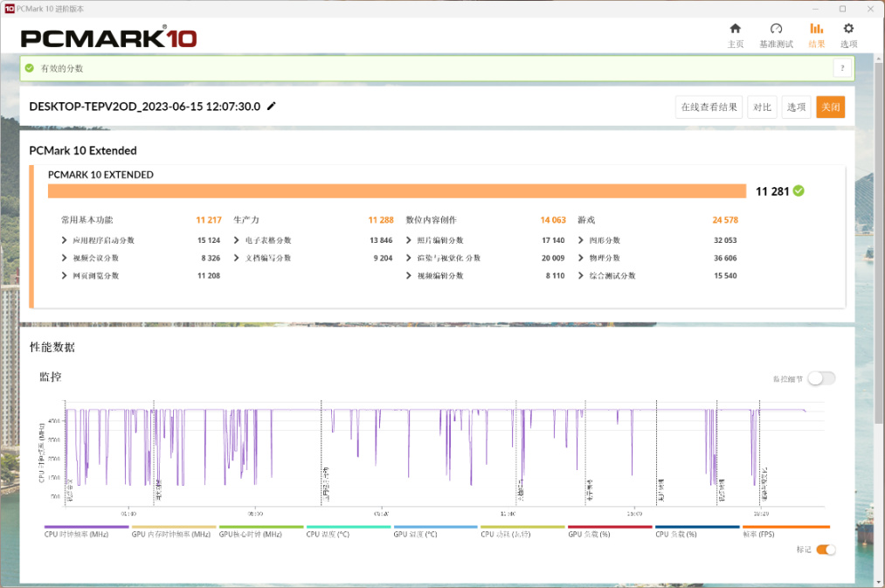Viewport: 885px width, 588px height.
Task: Expand the 文档编写分数 row
Action: pyautogui.click(x=236, y=258)
